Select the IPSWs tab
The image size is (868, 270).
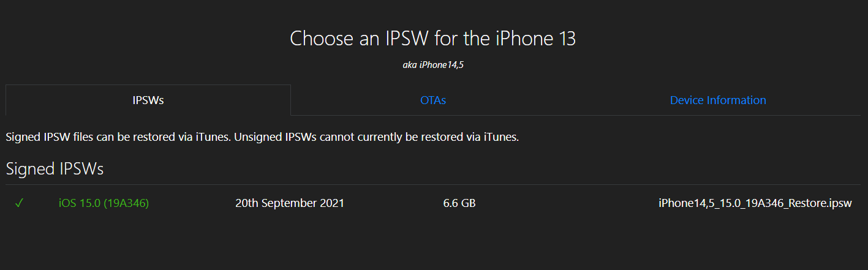[148, 100]
